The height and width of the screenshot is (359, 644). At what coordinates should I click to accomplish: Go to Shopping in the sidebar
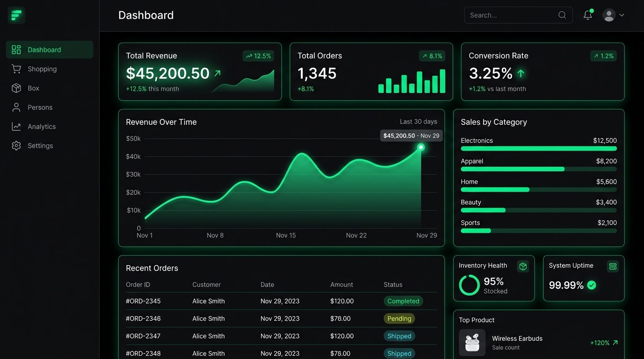(50, 69)
